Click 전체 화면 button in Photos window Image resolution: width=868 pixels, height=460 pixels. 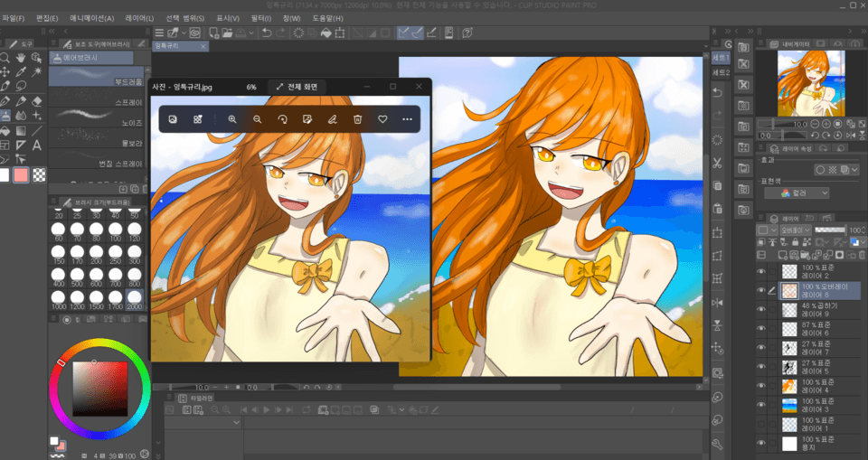click(x=297, y=87)
